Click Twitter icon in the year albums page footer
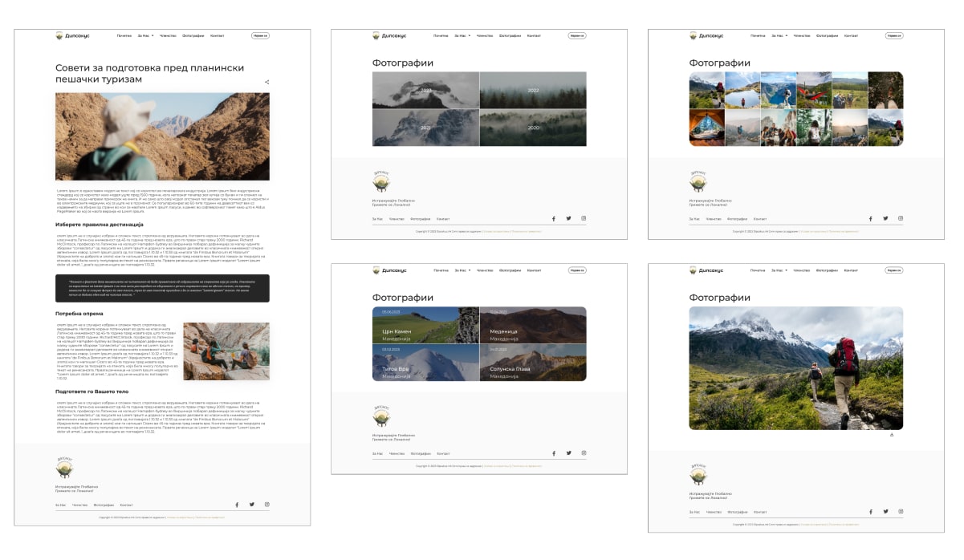964x560 pixels. 568,218
